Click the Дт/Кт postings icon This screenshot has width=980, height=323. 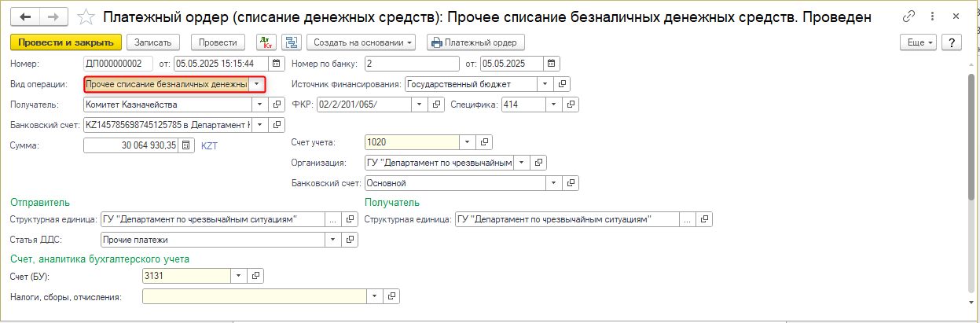click(x=266, y=42)
